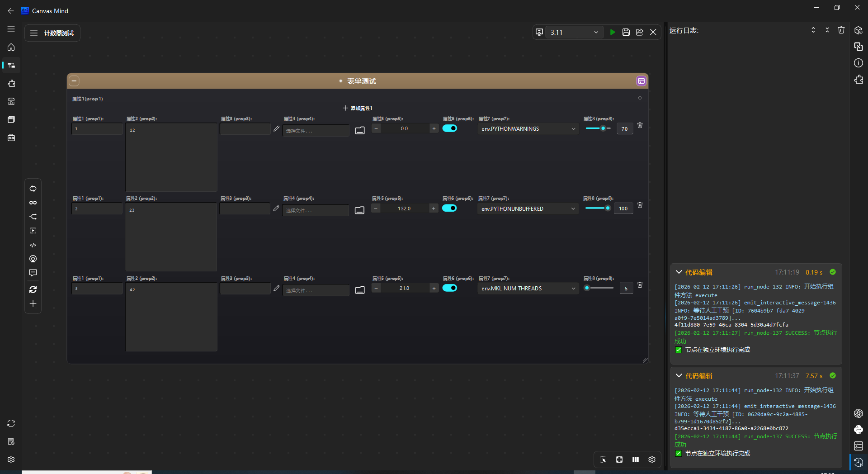
Task: Delete the first property row with trash icon
Action: point(640,125)
